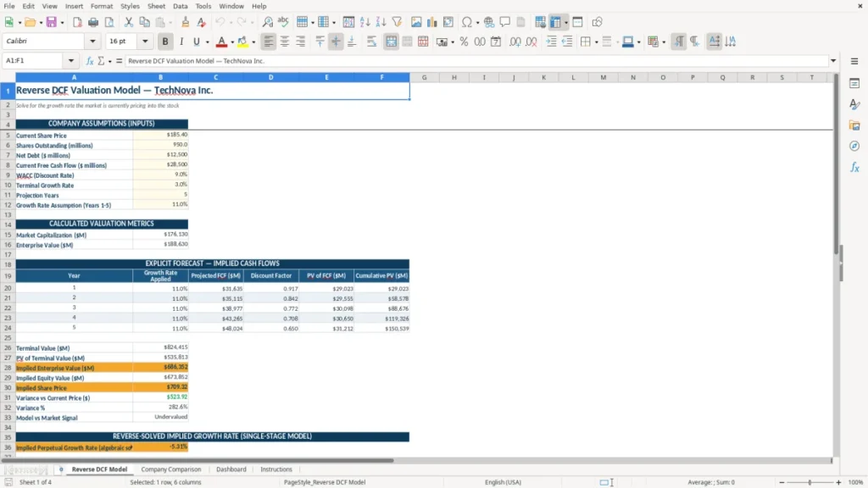Click the zoom in plus button

(x=838, y=482)
